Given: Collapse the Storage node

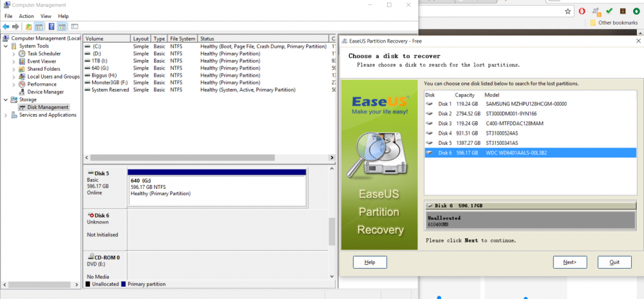Looking at the screenshot, I should click(6, 99).
